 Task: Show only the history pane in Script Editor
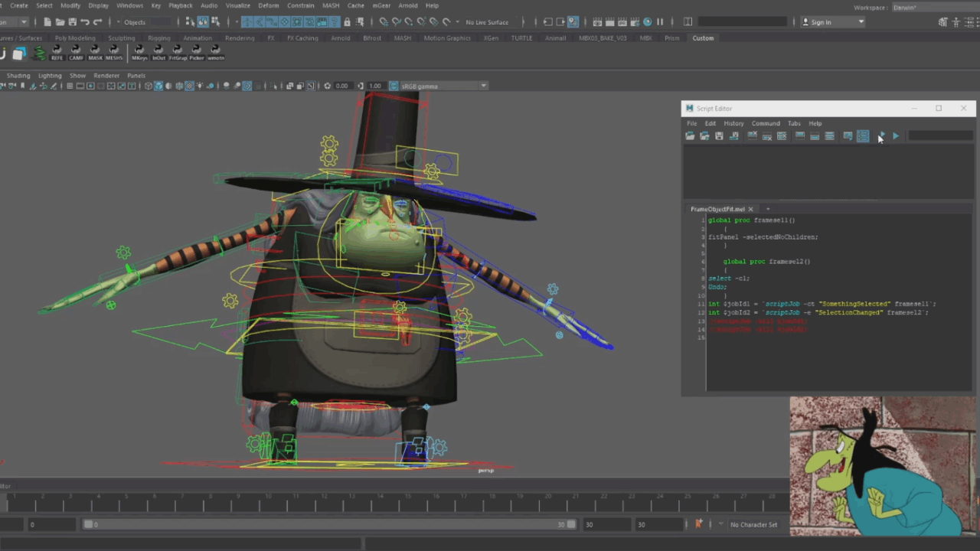point(800,136)
